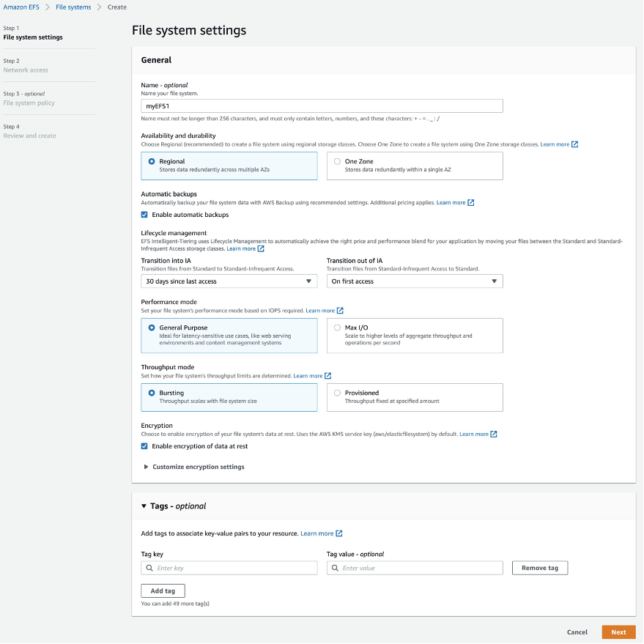Click the Next button

(x=618, y=632)
